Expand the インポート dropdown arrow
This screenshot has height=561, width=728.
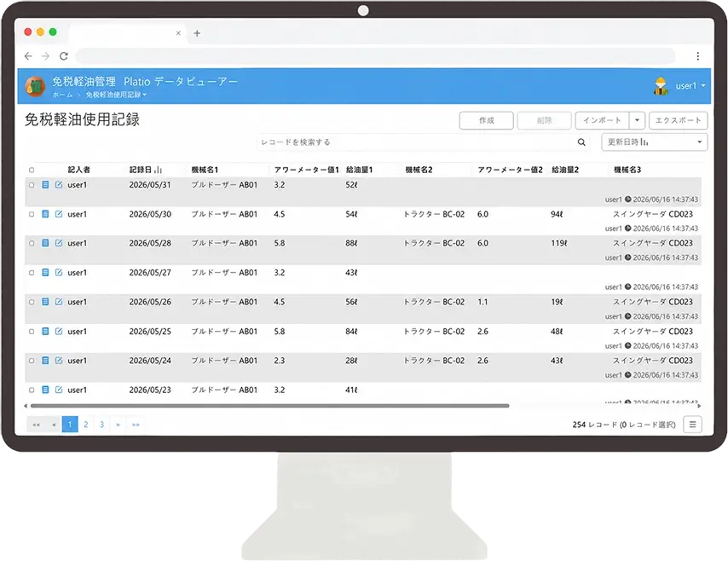[x=637, y=120]
